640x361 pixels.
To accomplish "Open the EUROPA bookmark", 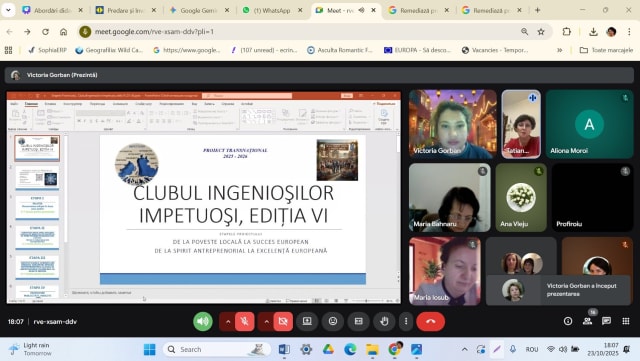I will tap(418, 50).
